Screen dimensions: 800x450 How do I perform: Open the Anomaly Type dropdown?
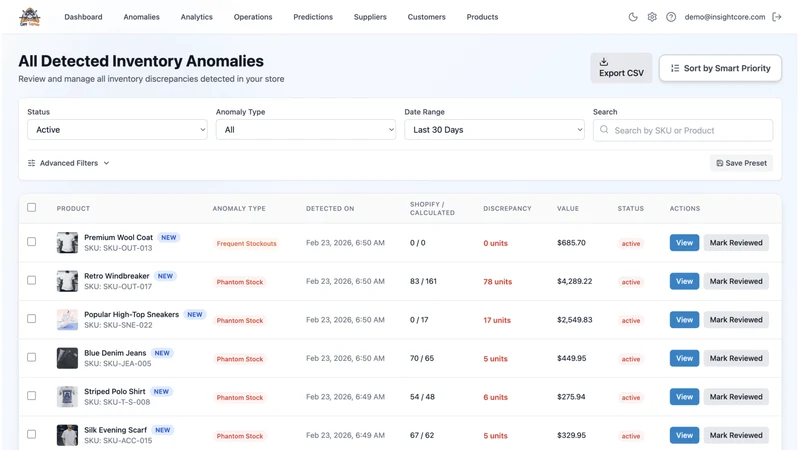306,130
